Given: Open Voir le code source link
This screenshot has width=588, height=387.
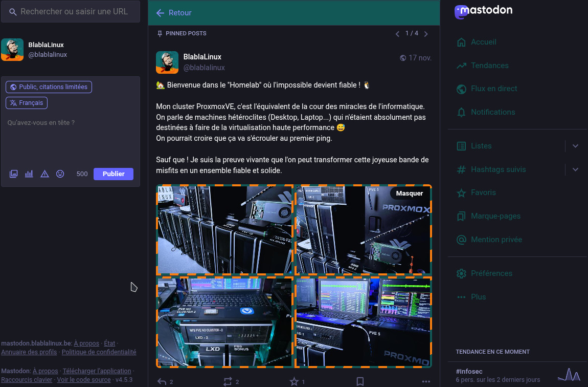Looking at the screenshot, I should pos(84,380).
